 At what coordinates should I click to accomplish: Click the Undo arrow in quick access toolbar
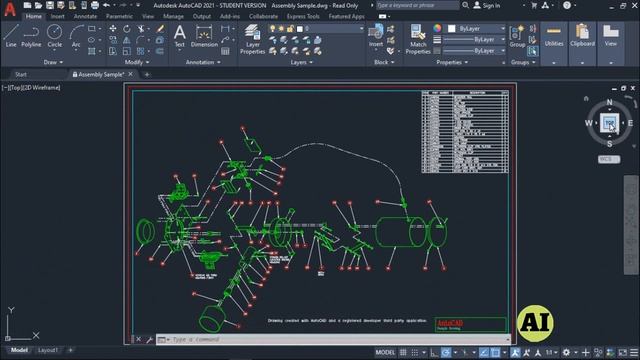coord(107,5)
